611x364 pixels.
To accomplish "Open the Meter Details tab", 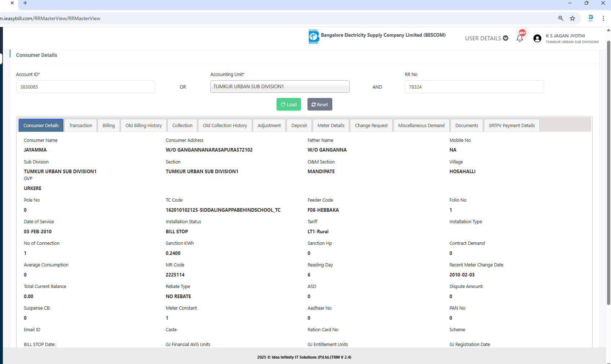I will [331, 125].
